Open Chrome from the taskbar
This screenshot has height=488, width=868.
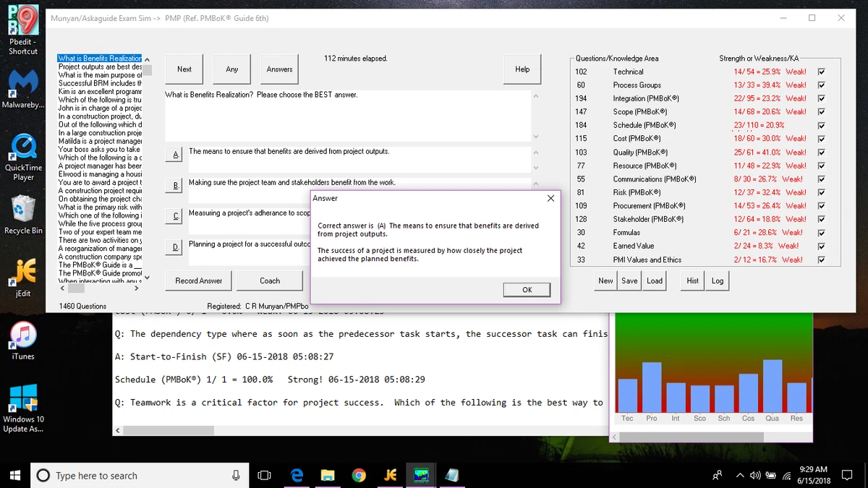click(x=358, y=475)
